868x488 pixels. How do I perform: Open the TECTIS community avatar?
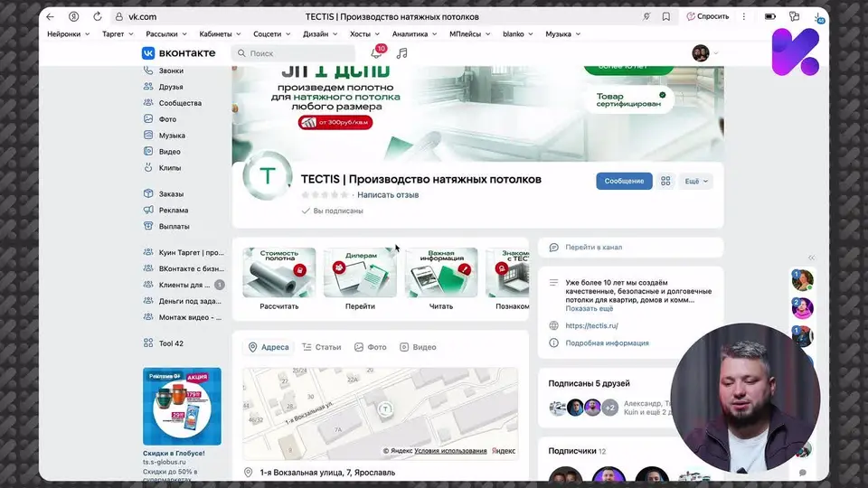(268, 176)
